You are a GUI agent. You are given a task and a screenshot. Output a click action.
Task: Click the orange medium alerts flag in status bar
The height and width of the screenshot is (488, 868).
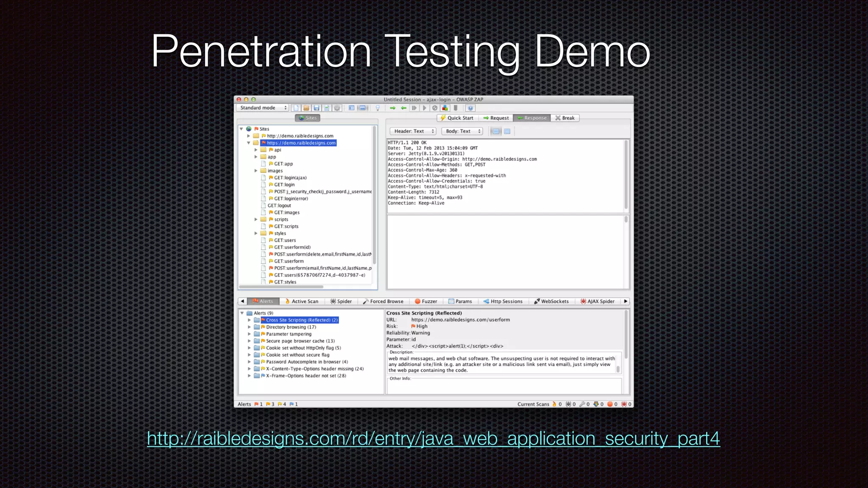pyautogui.click(x=268, y=404)
